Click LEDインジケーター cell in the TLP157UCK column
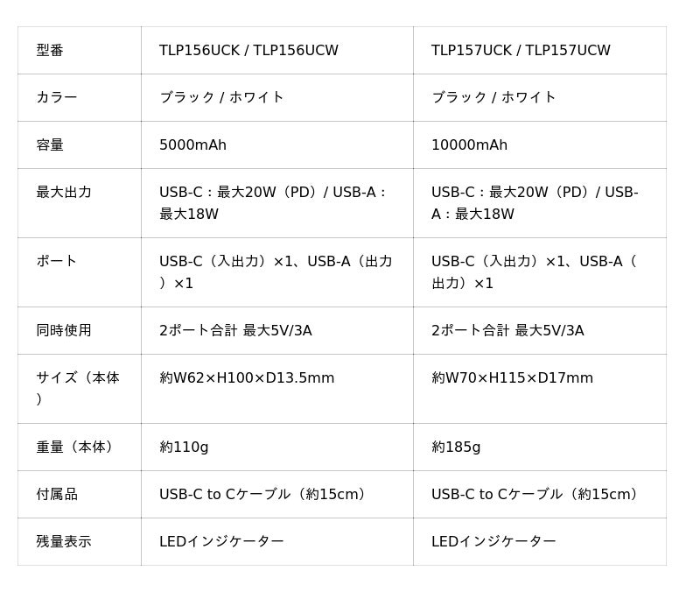Screen dimensions: 700x592 click(x=493, y=541)
